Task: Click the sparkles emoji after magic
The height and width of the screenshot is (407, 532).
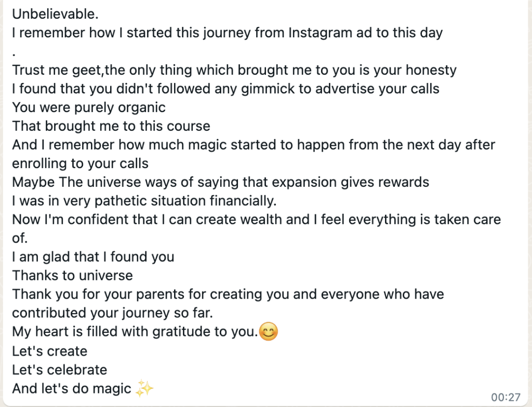Action: (144, 389)
